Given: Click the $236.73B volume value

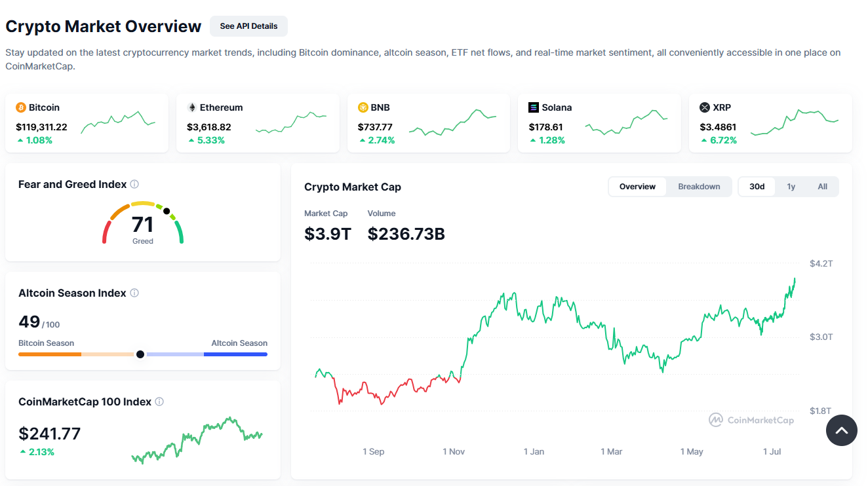Looking at the screenshot, I should coord(406,234).
